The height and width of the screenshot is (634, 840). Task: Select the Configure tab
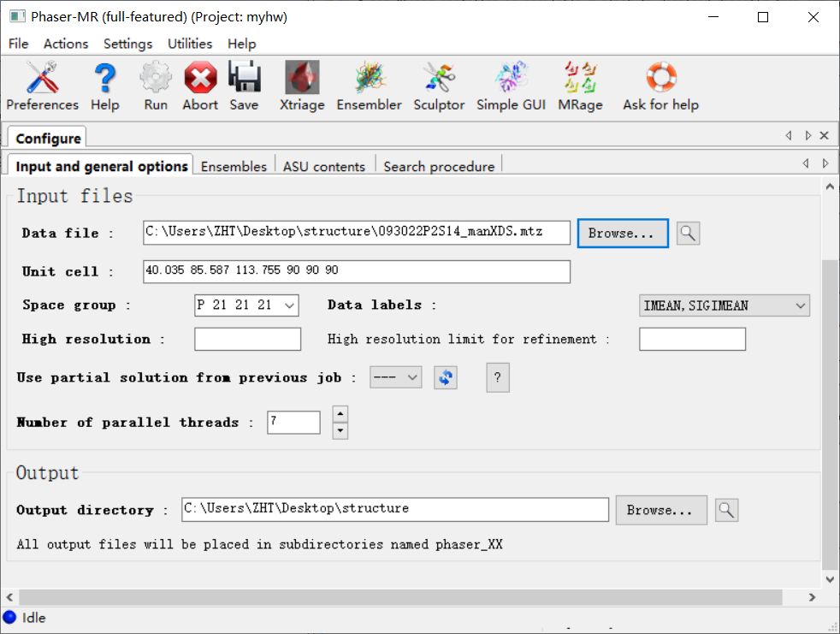coord(48,139)
